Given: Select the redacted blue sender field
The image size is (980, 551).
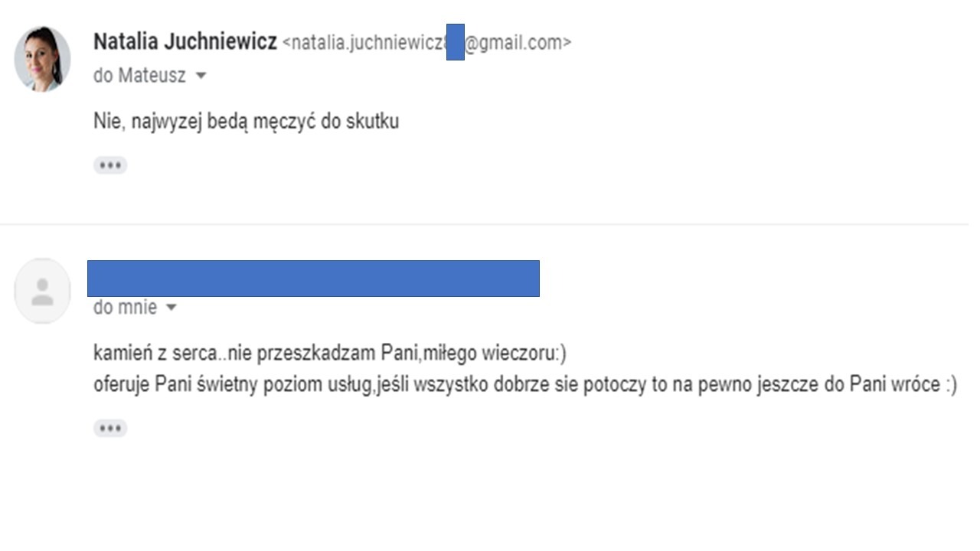Looking at the screenshot, I should pyautogui.click(x=314, y=278).
